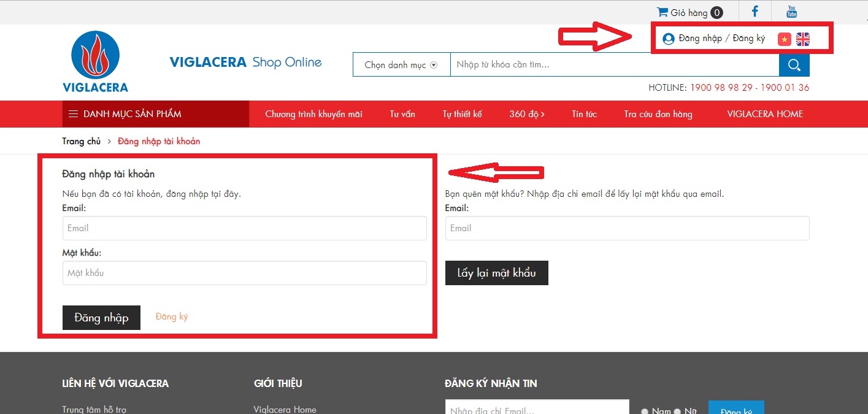Switch language to Vietnamese flag
The image size is (868, 414).
[x=785, y=39]
